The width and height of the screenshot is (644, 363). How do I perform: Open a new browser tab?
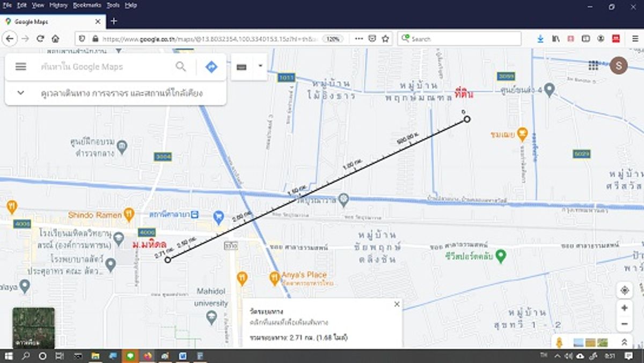click(114, 21)
